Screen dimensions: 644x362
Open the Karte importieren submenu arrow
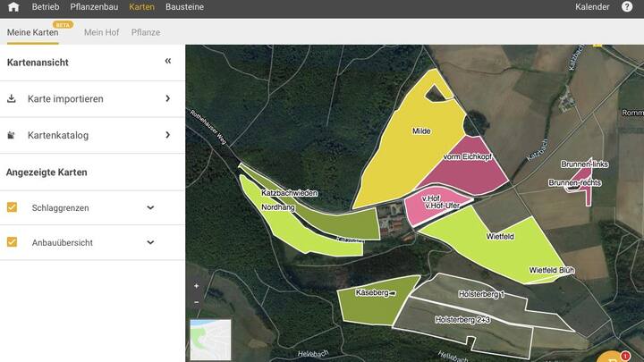pos(167,98)
